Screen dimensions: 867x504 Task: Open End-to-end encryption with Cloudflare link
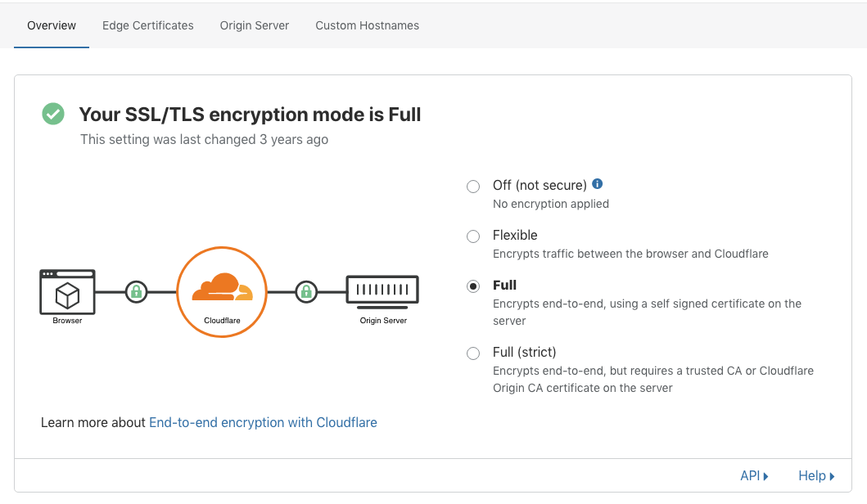tap(263, 423)
